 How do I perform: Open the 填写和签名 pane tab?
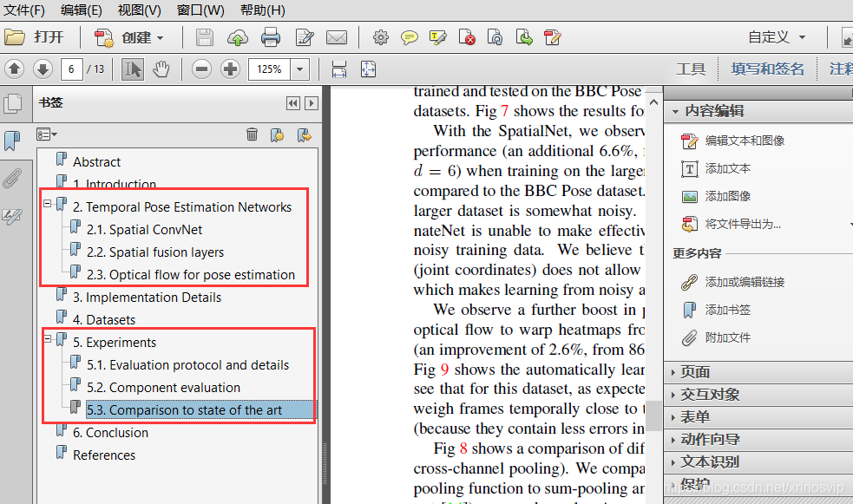pos(768,69)
